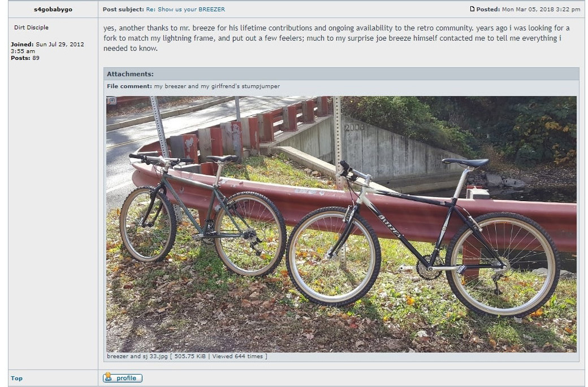Click the 'Dirt Disciple' rank label
Viewport: 588px width, 387px height.
coord(31,27)
